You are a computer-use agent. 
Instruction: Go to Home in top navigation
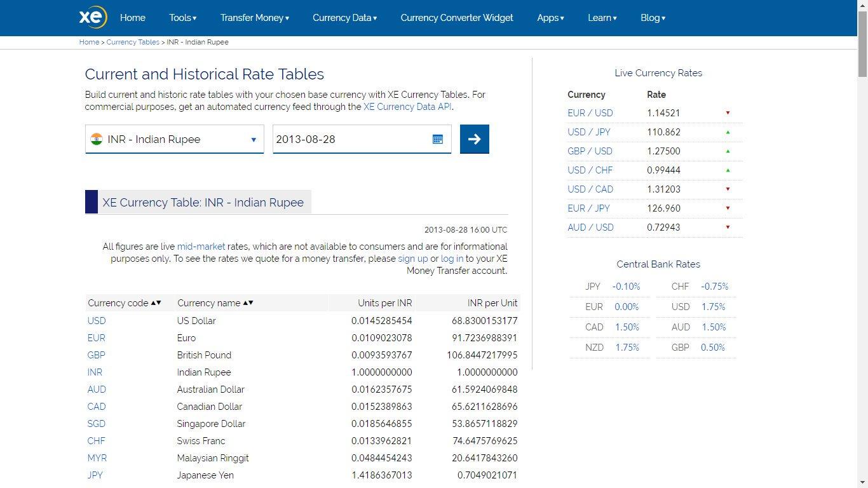(133, 18)
